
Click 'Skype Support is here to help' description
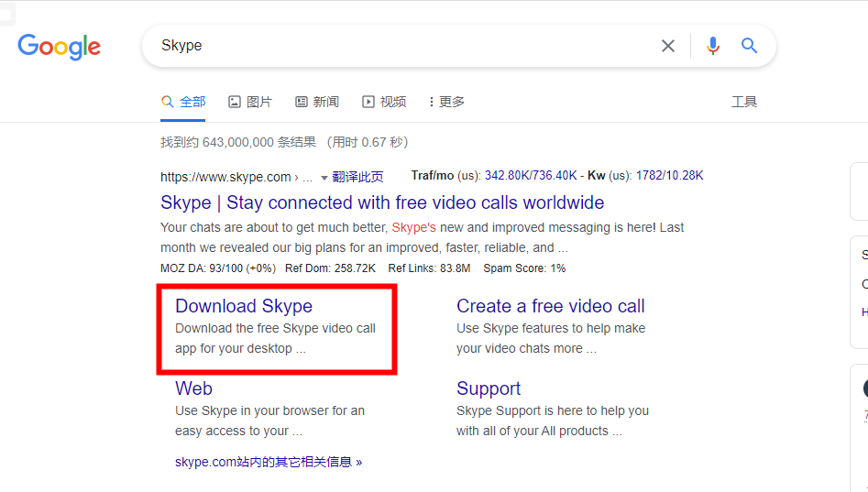(x=553, y=421)
